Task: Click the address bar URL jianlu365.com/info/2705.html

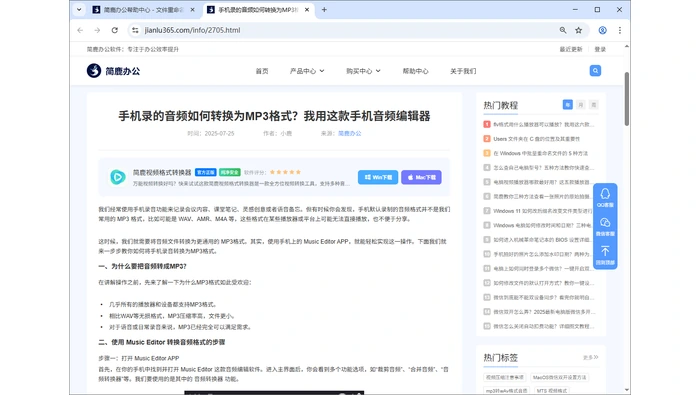Action: [192, 30]
